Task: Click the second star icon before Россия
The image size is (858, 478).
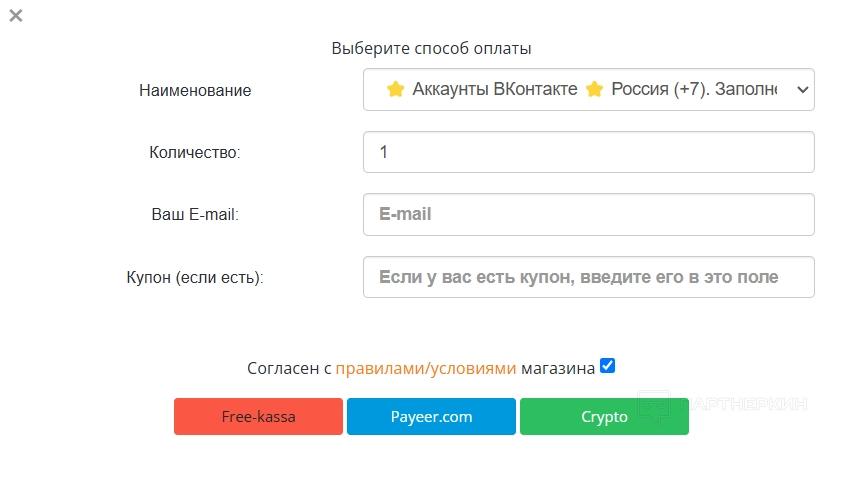Action: pos(595,90)
